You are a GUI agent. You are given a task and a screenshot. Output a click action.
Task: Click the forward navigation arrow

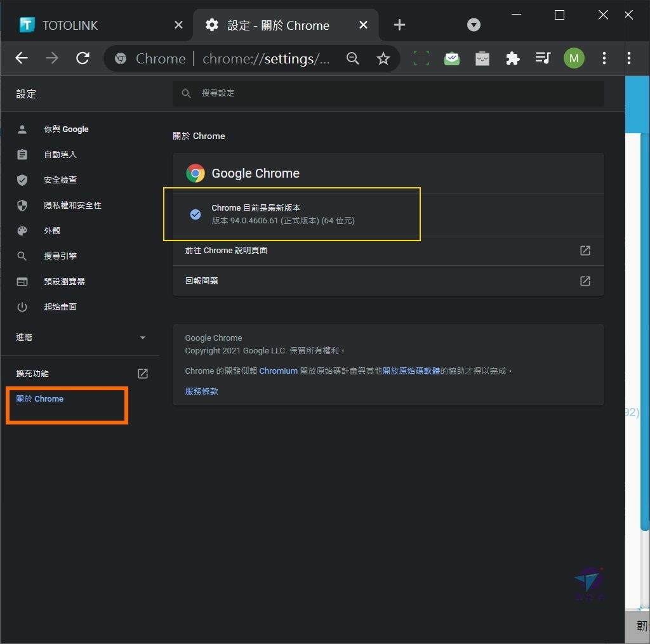pos(52,58)
